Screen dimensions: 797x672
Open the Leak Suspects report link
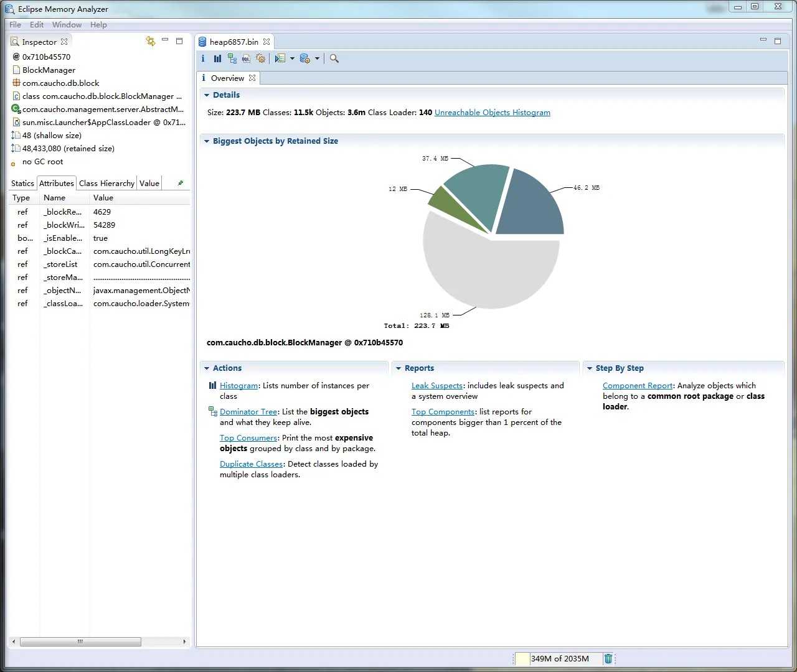(437, 386)
